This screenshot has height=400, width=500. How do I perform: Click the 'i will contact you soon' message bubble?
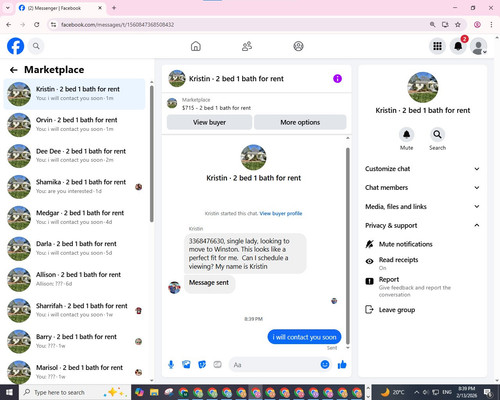[304, 337]
